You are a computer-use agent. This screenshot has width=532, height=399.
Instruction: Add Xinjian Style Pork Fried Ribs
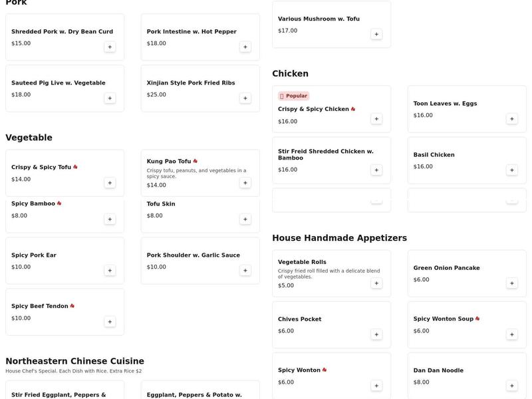245,98
